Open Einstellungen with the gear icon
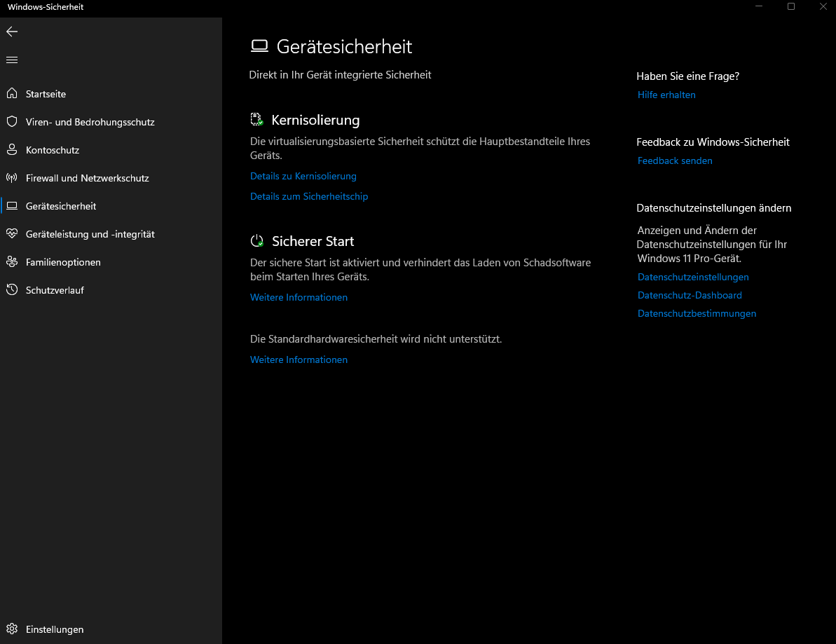The height and width of the screenshot is (644, 836). [x=12, y=629]
